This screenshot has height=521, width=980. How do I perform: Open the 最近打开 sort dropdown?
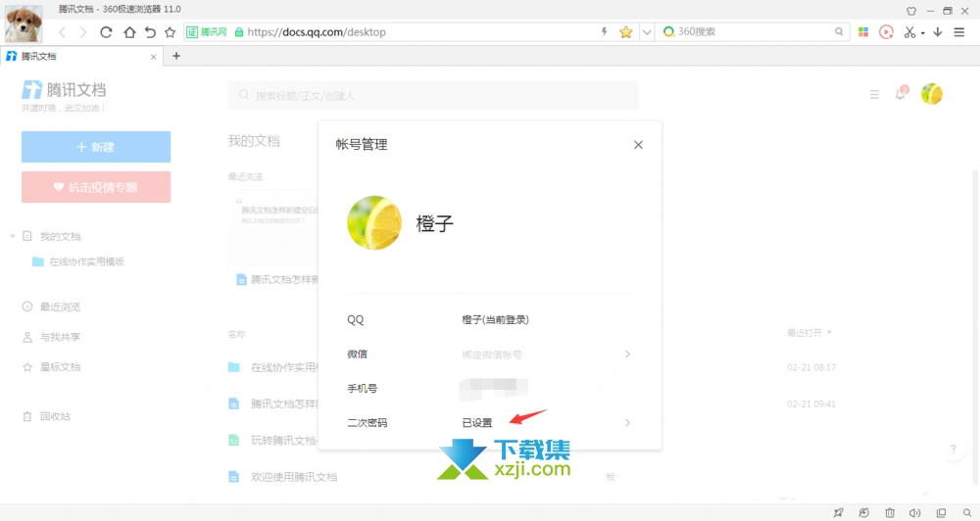[809, 333]
